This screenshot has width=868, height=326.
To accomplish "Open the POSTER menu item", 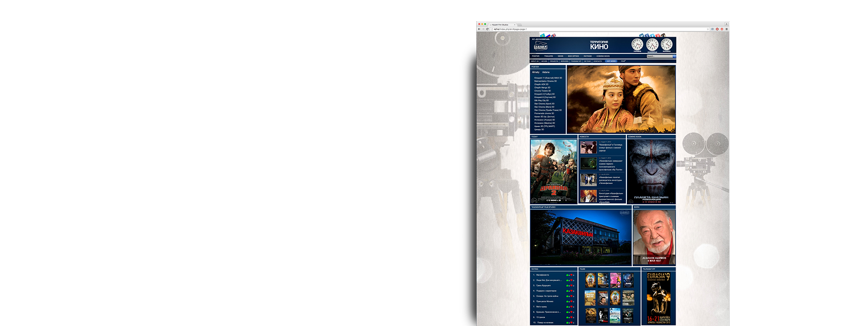I will click(x=536, y=56).
